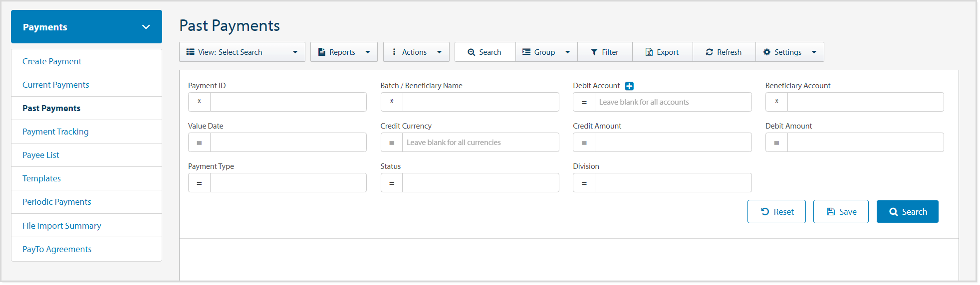
Task: Click the Payment ID wildcard operator
Action: tap(199, 102)
